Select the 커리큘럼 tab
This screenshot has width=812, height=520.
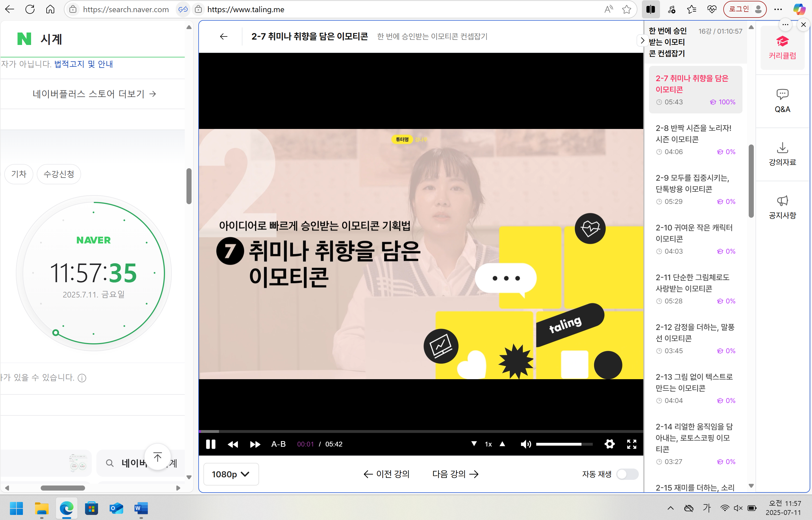(x=782, y=48)
